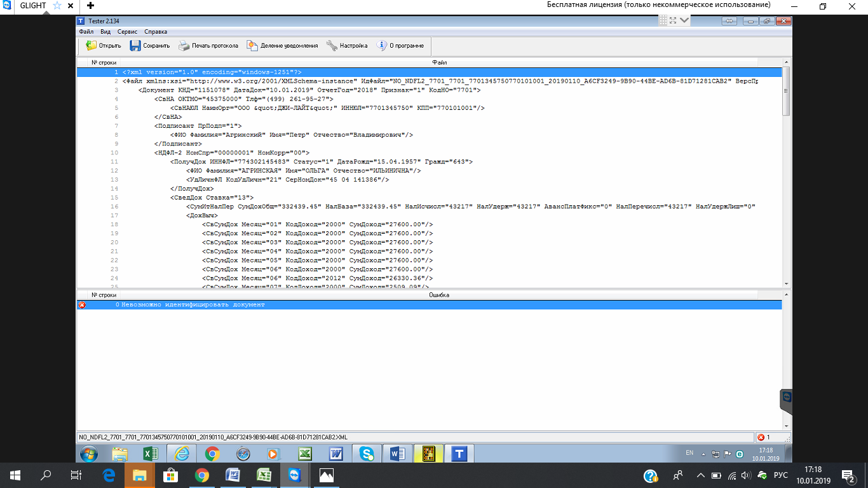Open the Сервис menu
The height and width of the screenshot is (488, 868).
pyautogui.click(x=127, y=31)
